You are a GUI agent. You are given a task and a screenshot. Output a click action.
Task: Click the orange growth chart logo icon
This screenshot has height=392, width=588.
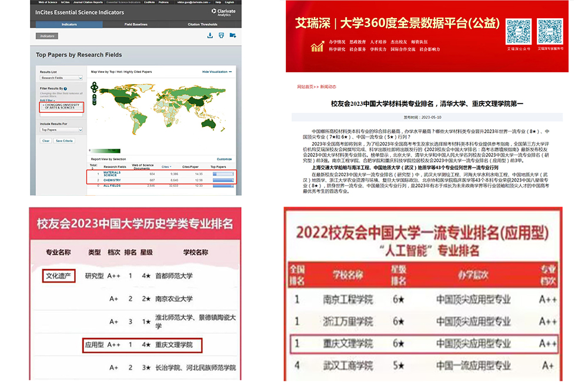(x=318, y=46)
